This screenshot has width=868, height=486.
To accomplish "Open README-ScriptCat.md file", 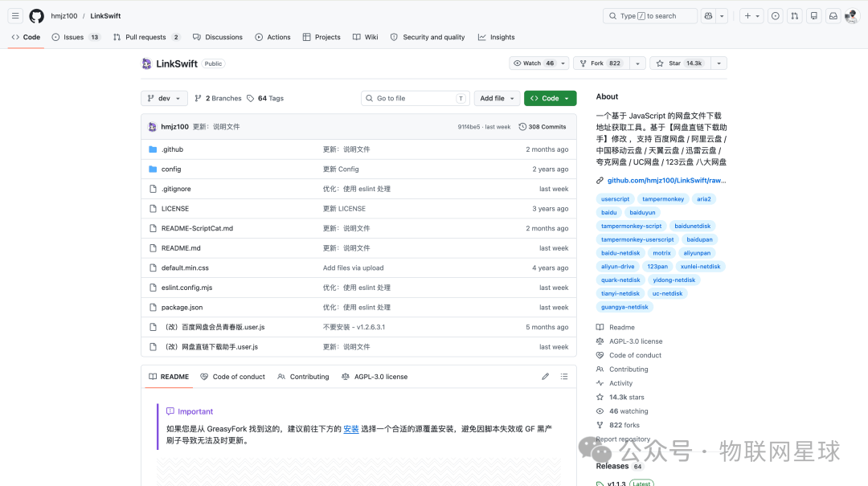I will [197, 229].
